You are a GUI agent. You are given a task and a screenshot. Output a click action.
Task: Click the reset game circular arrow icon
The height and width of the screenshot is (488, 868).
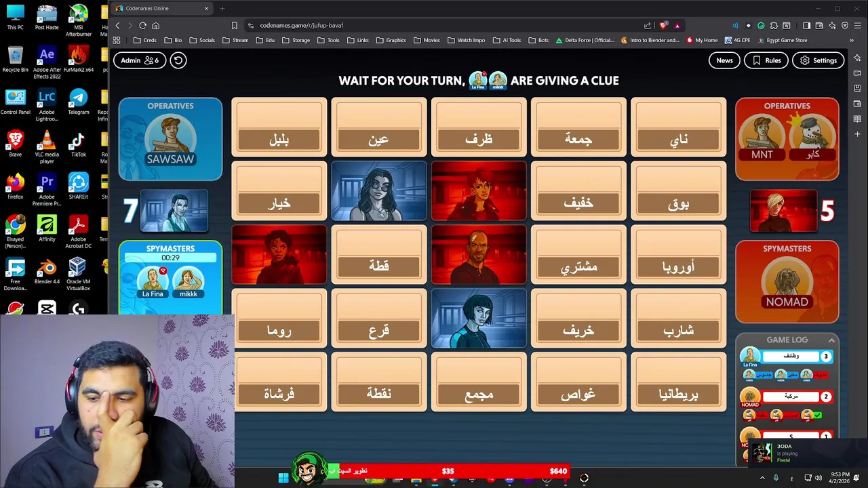coord(178,60)
